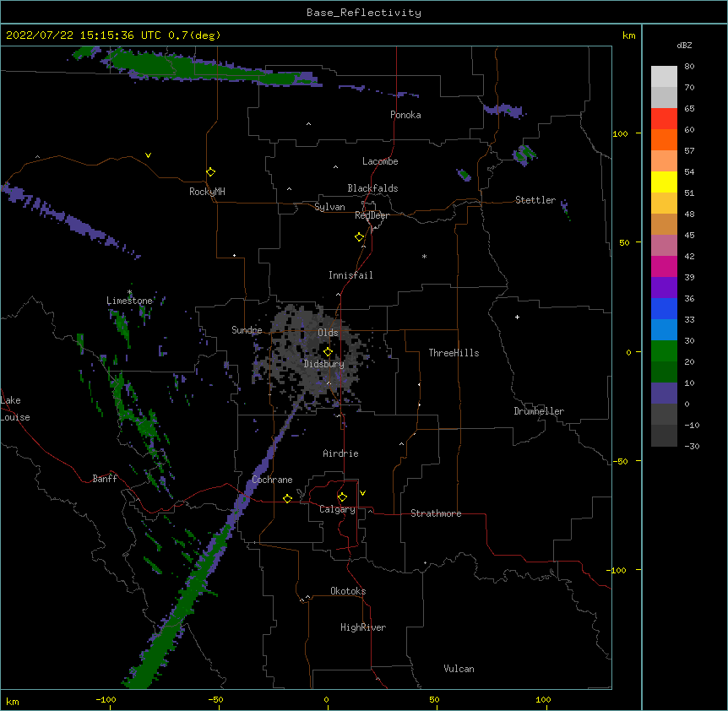Pick the orange 57-60 dBZ legend color
This screenshot has height=711, width=728.
[664, 140]
